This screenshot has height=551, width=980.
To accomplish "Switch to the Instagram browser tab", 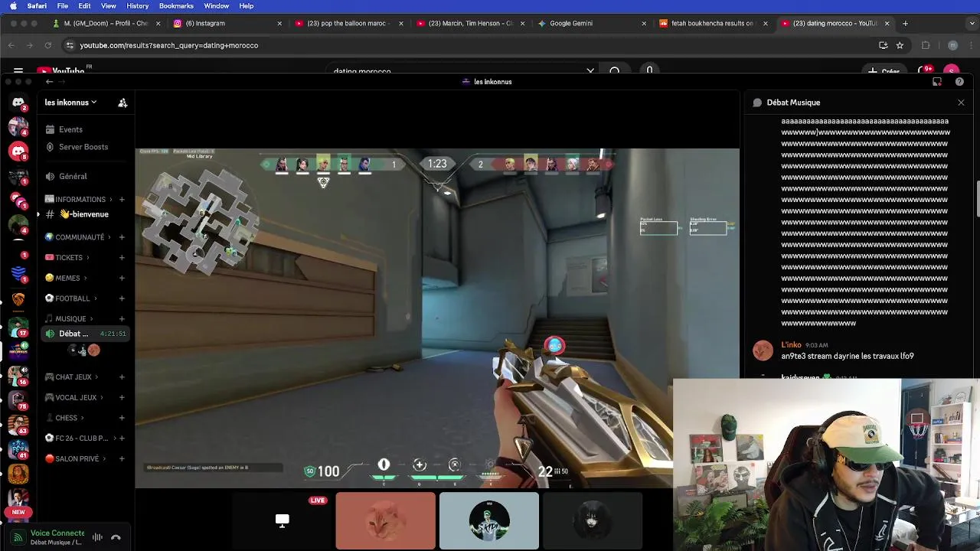I will click(227, 24).
